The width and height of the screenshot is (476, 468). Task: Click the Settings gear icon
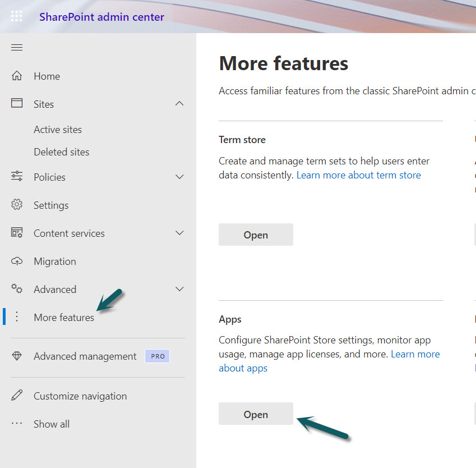(x=17, y=205)
